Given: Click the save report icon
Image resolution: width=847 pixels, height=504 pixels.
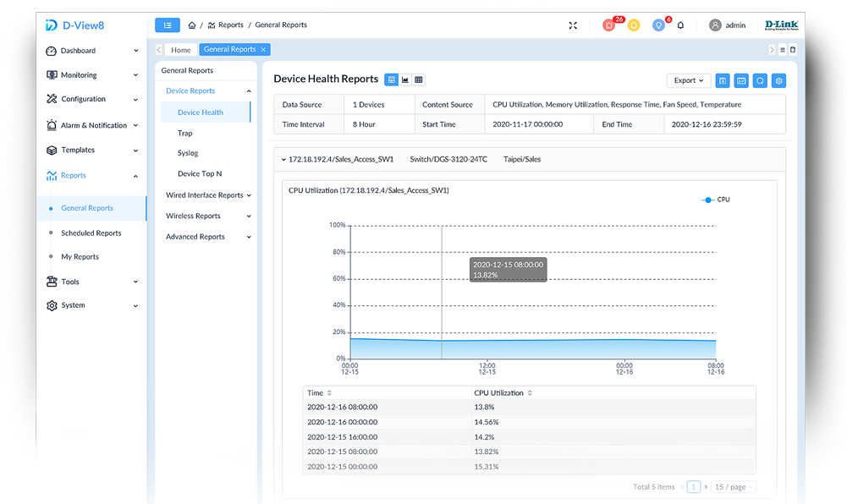Looking at the screenshot, I should 723,80.
